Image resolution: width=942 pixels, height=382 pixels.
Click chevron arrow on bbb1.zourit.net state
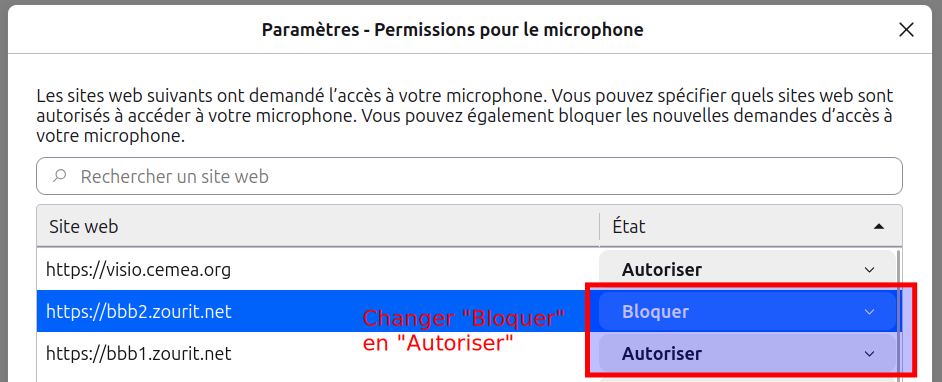pos(869,353)
